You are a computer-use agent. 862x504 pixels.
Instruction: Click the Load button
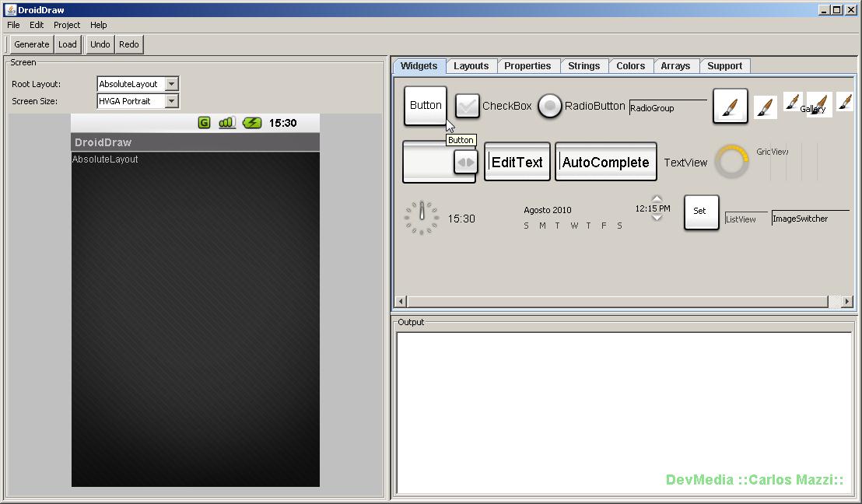68,44
